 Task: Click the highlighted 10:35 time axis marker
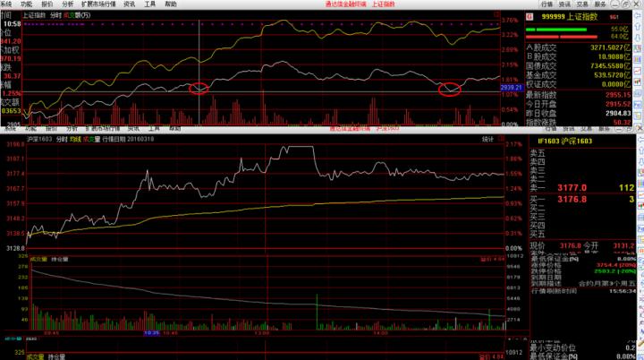click(151, 332)
